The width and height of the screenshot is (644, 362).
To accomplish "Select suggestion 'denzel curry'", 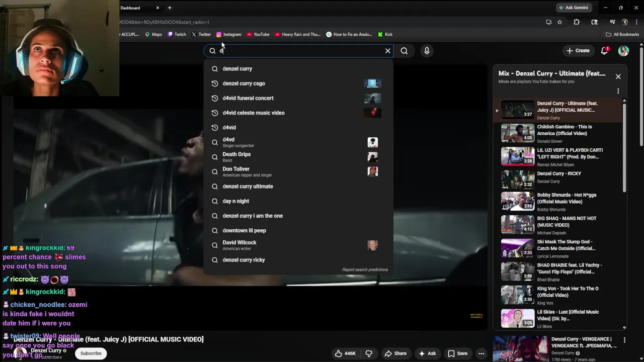I will pyautogui.click(x=298, y=69).
